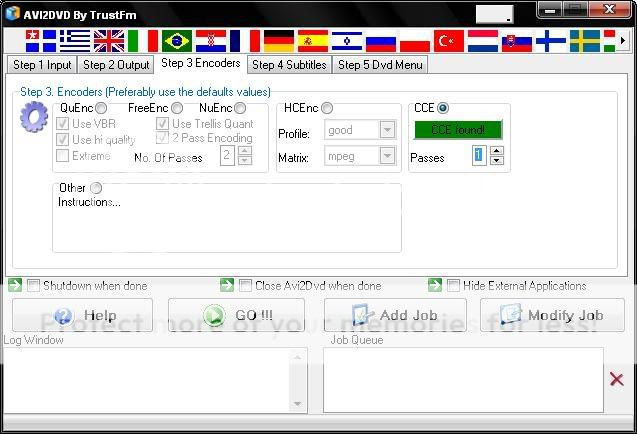Choose the Swedish flag language
The height and width of the screenshot is (434, 637).
(x=585, y=41)
